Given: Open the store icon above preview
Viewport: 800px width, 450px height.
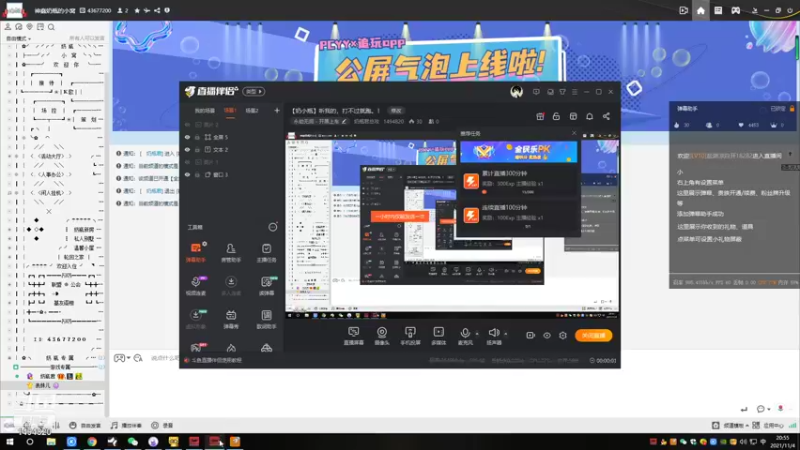Looking at the screenshot, I should [x=573, y=116].
